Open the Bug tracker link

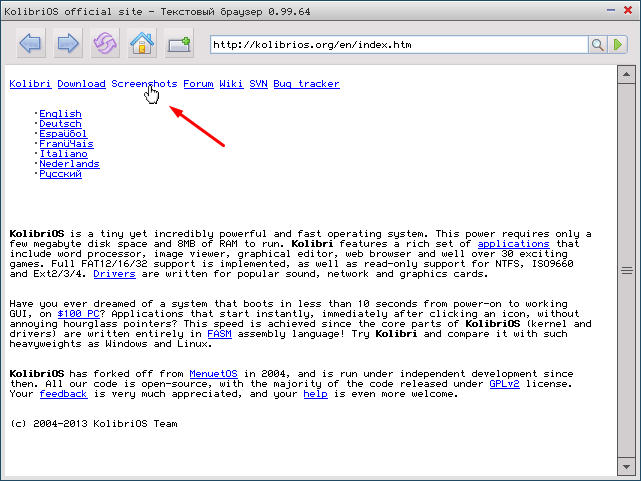306,84
